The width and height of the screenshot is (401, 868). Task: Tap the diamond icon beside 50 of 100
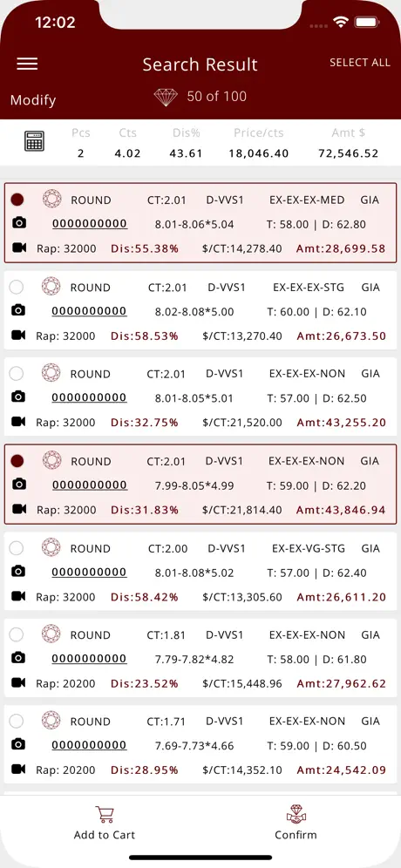(166, 97)
